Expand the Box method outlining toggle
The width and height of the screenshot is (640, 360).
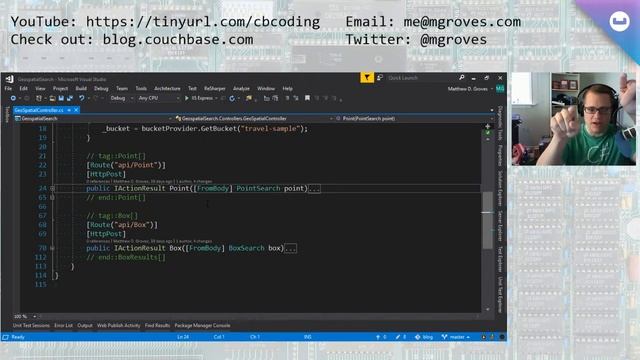pyautogui.click(x=52, y=248)
